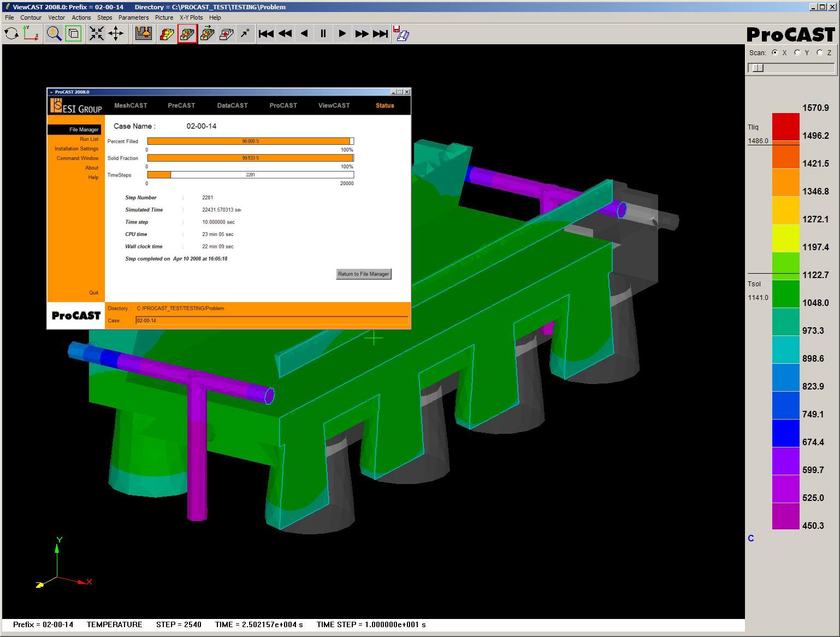Click the STEP = 2540 status text

[x=179, y=624]
